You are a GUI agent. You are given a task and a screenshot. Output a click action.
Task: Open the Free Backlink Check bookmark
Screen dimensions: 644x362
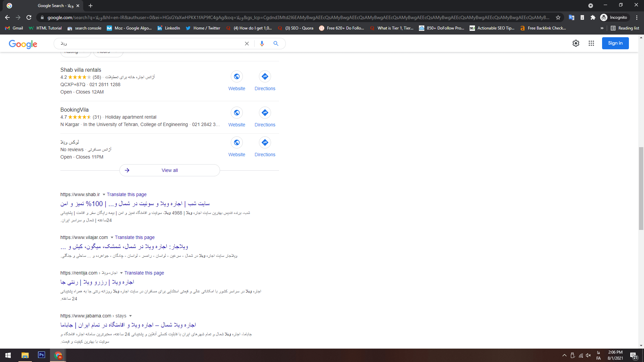543,28
